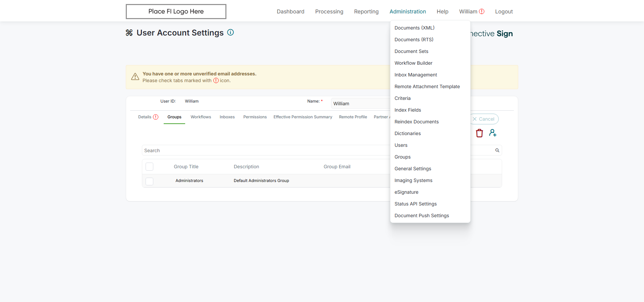Click the warning triangle icon in banner

point(135,77)
